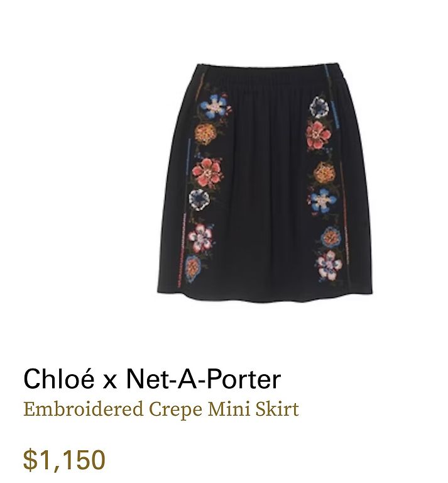Click the lowest pink-white flower on right strip
The height and width of the screenshot is (483, 448).
pos(329,265)
